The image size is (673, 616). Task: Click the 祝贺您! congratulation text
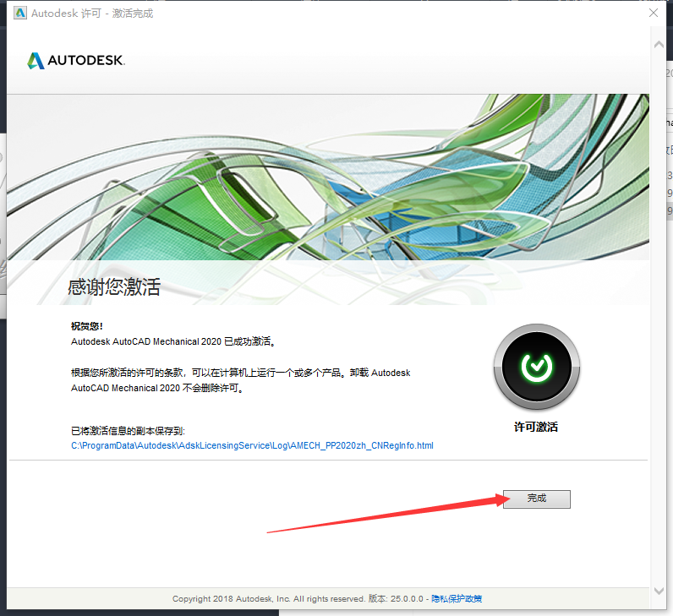pos(87,326)
